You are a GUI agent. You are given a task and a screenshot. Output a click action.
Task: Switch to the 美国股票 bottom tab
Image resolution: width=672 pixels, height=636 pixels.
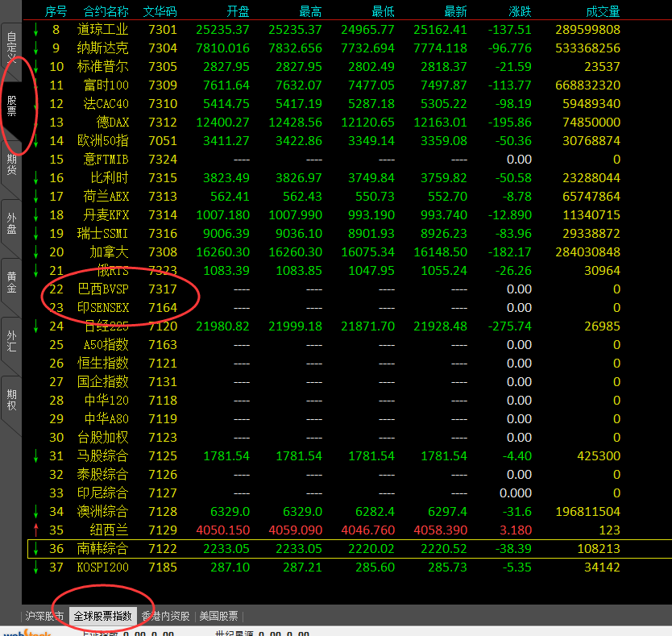pyautogui.click(x=218, y=616)
